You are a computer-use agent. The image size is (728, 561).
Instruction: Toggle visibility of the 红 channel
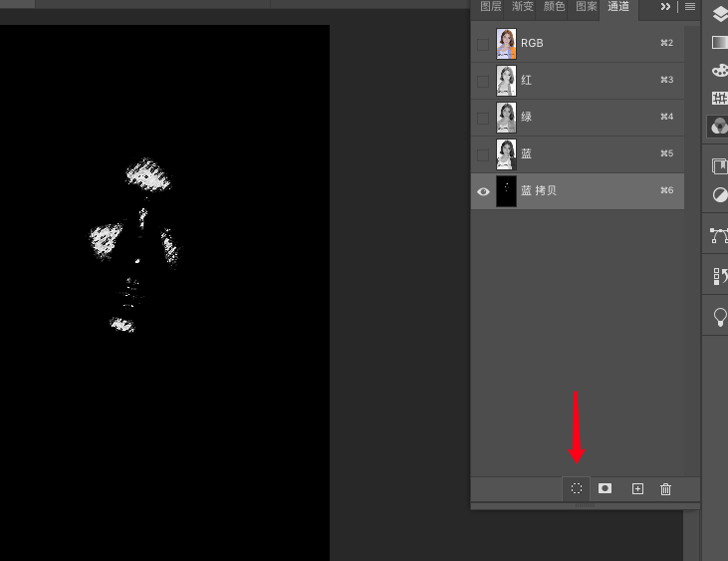(x=483, y=82)
